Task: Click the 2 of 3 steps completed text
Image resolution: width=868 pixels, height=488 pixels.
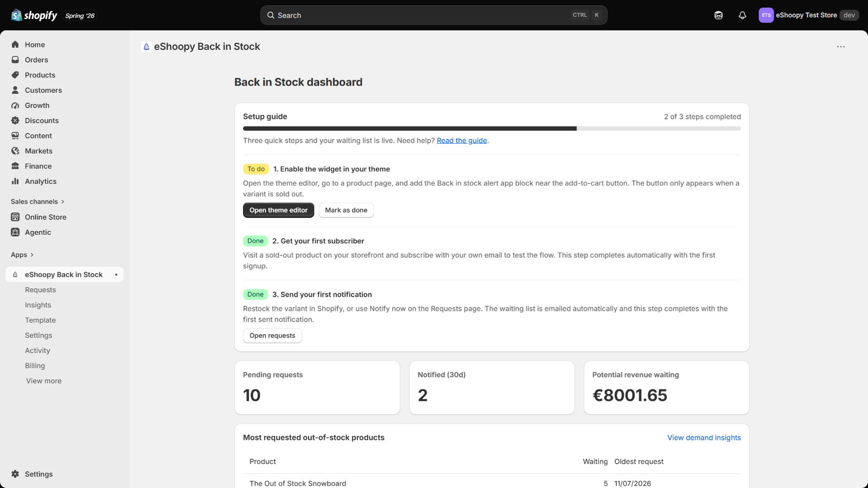Action: tap(702, 117)
